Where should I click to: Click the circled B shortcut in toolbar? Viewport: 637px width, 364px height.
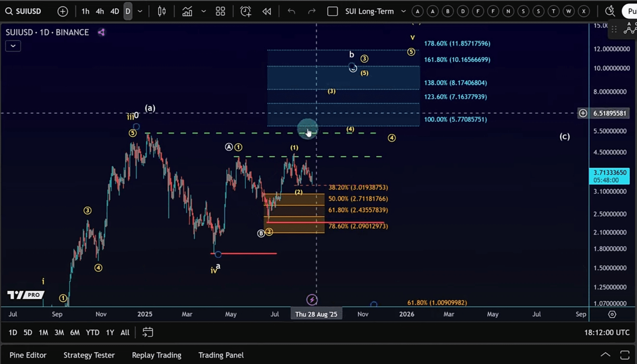pyautogui.click(x=448, y=11)
